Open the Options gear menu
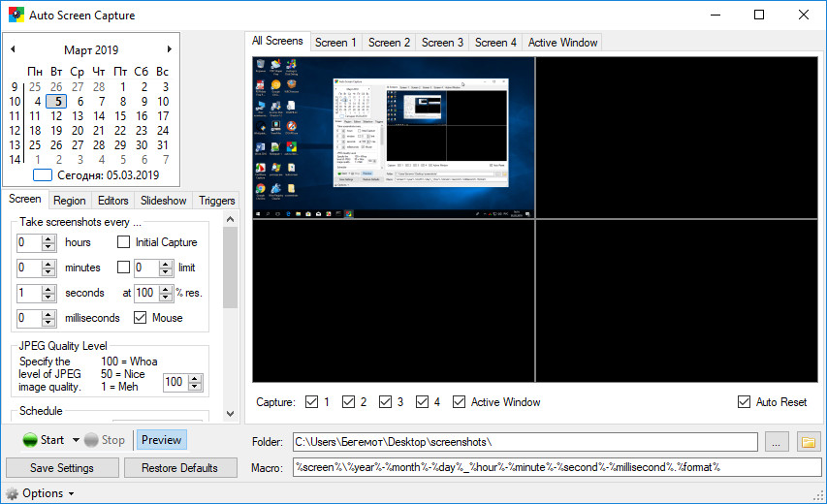 pos(40,493)
